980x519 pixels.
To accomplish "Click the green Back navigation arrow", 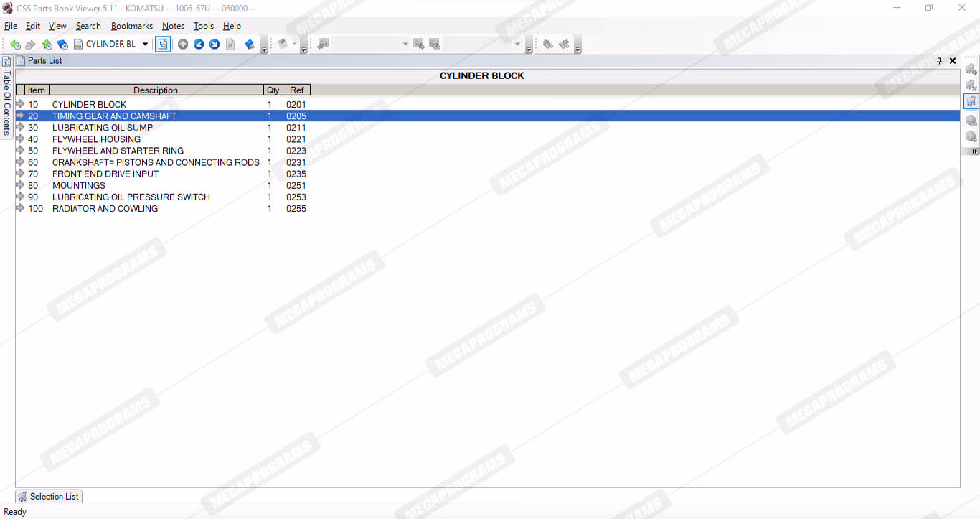I will click(x=15, y=45).
